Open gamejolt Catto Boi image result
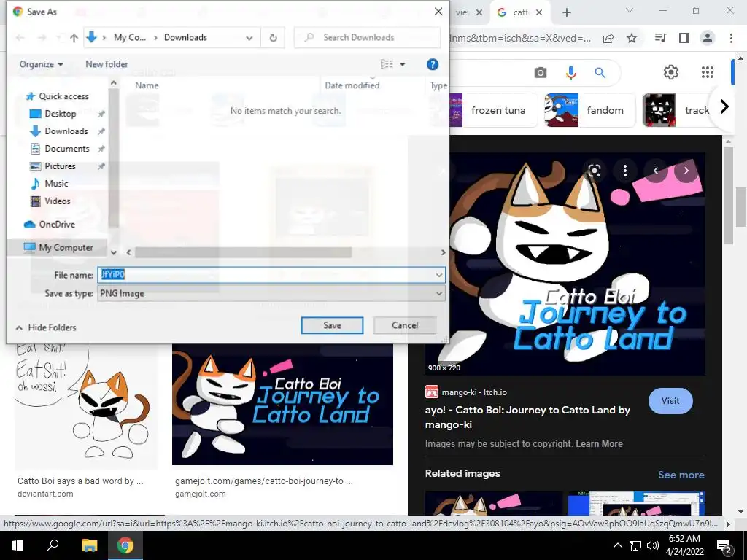 (282, 404)
